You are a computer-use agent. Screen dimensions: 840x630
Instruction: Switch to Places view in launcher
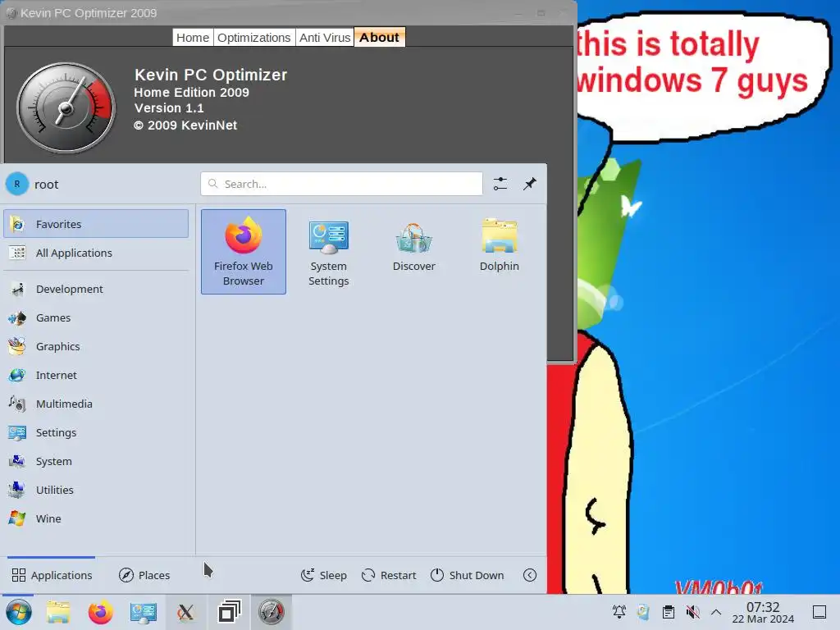point(144,575)
